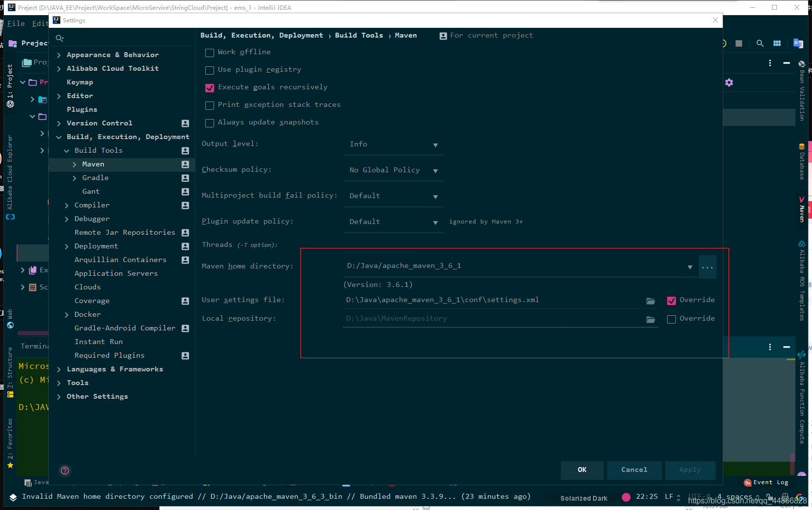The height and width of the screenshot is (510, 812).
Task: Enable Work offline checkbox
Action: 210,53
